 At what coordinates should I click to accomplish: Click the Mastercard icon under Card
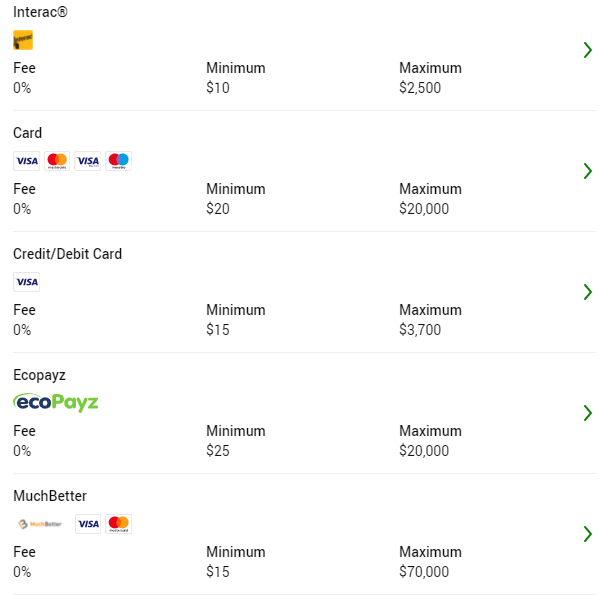click(x=57, y=161)
